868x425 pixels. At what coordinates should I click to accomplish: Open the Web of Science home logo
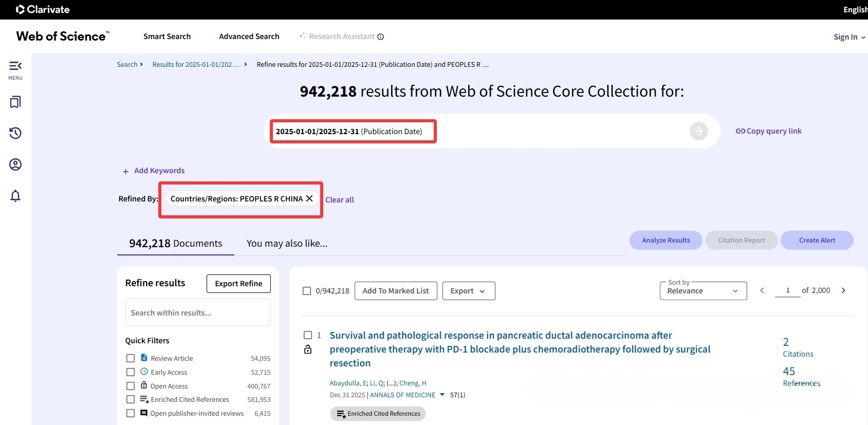tap(63, 36)
